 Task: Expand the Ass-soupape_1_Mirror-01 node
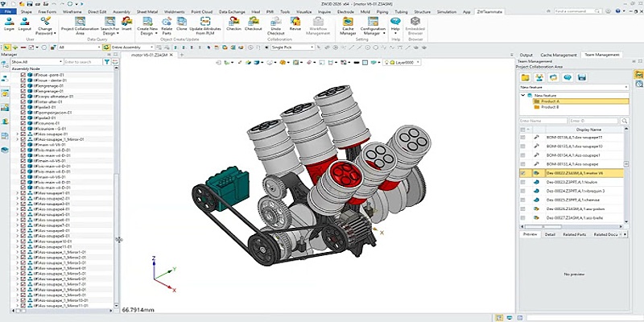point(17,139)
